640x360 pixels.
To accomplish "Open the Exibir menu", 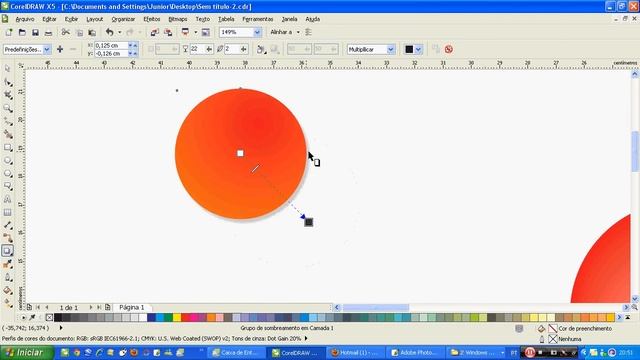I will pyautogui.click(x=71, y=19).
